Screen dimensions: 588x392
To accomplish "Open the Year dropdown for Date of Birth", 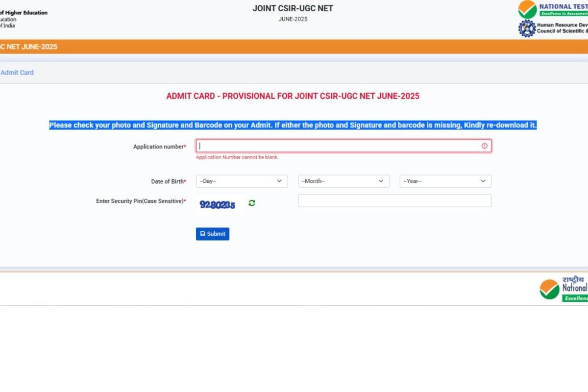I will (445, 181).
